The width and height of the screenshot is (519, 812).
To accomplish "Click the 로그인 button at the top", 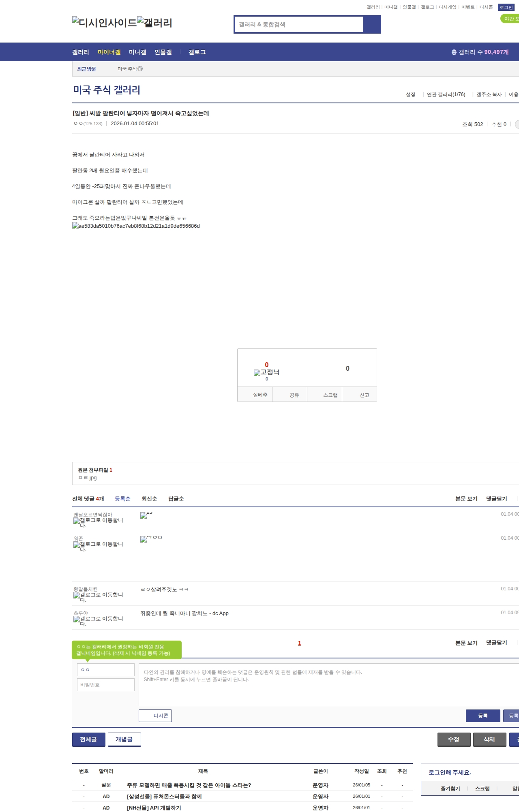I will pos(506,7).
